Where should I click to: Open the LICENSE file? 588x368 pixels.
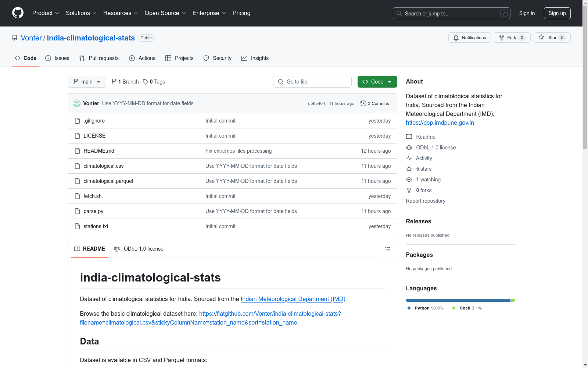pyautogui.click(x=94, y=136)
